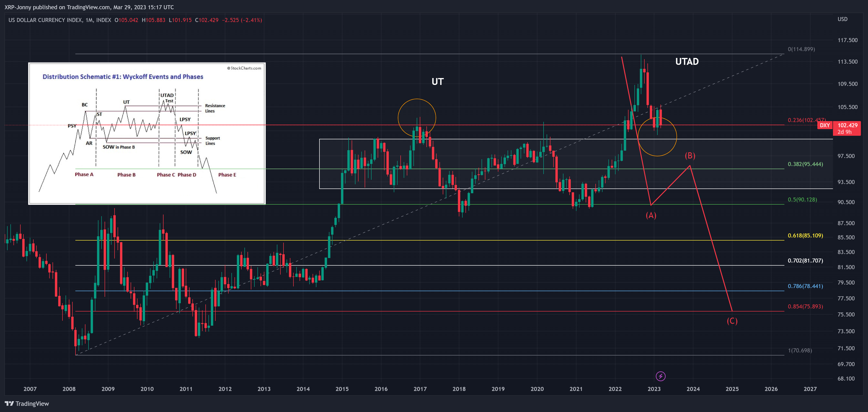This screenshot has height=412, width=868.
Task: Click the 2008 label on the time axis
Action: coord(69,389)
